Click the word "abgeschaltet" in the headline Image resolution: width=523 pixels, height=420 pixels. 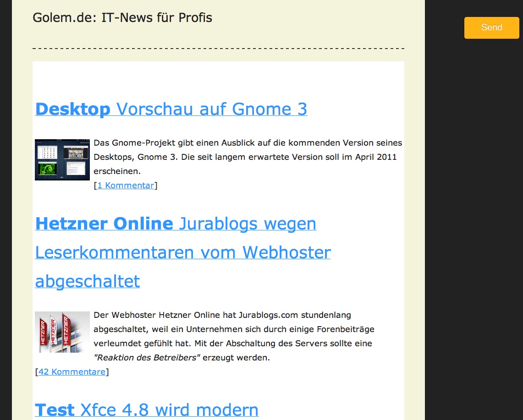(x=87, y=281)
